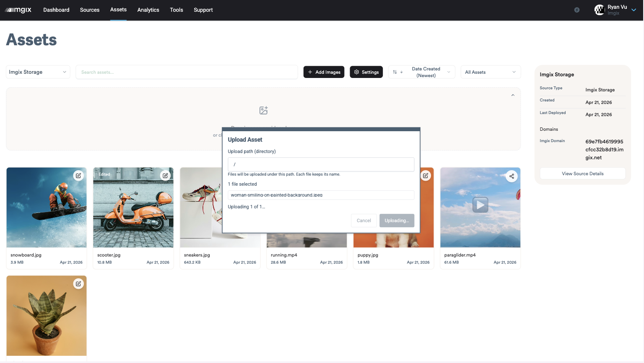Click the status icon beside the user avatar
This screenshot has width=644, height=363.
pos(577,10)
